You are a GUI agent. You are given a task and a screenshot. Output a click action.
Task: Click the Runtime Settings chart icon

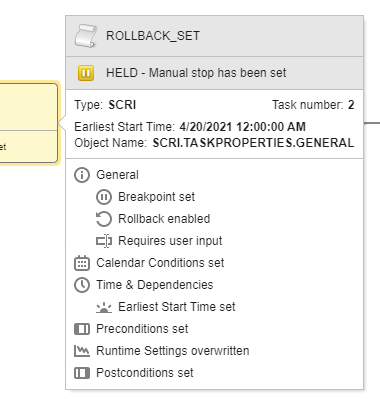[82, 351]
